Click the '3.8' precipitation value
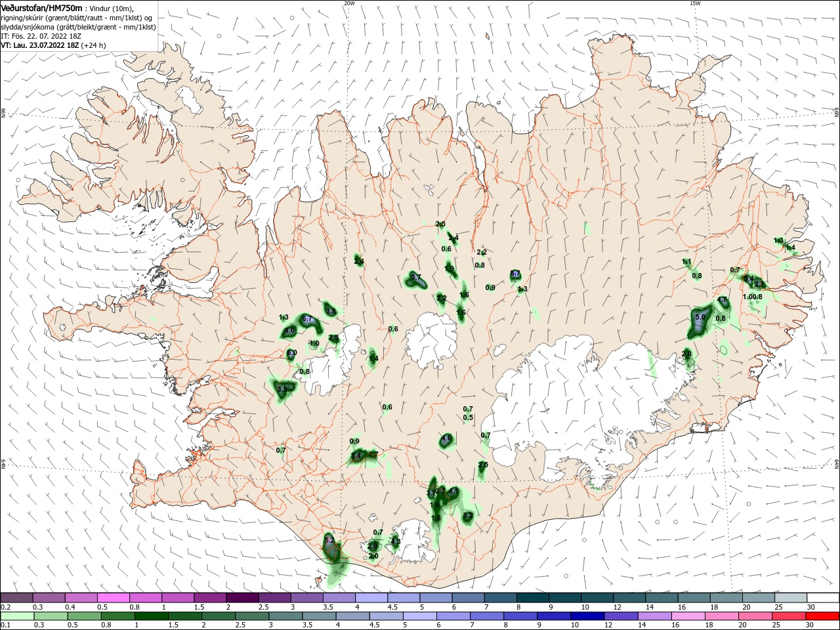 [x=331, y=312]
